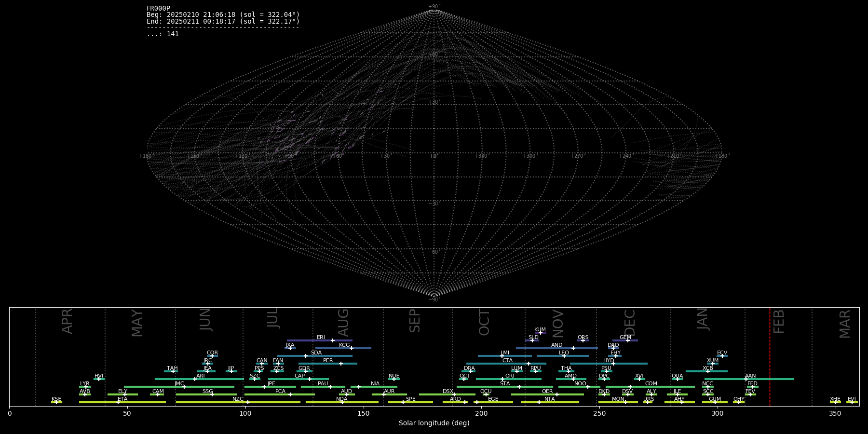Click the XCB shower label
Screen dimensions: 868x434
point(707,368)
